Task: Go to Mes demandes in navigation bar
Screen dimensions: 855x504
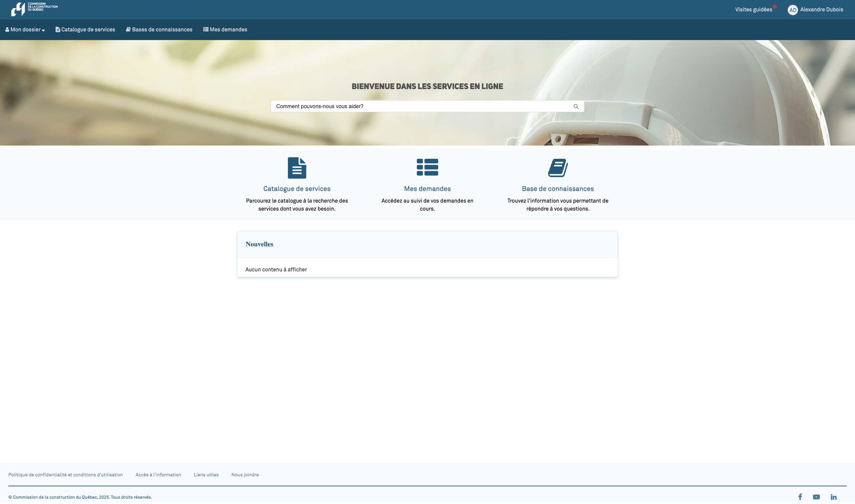Action: point(225,30)
